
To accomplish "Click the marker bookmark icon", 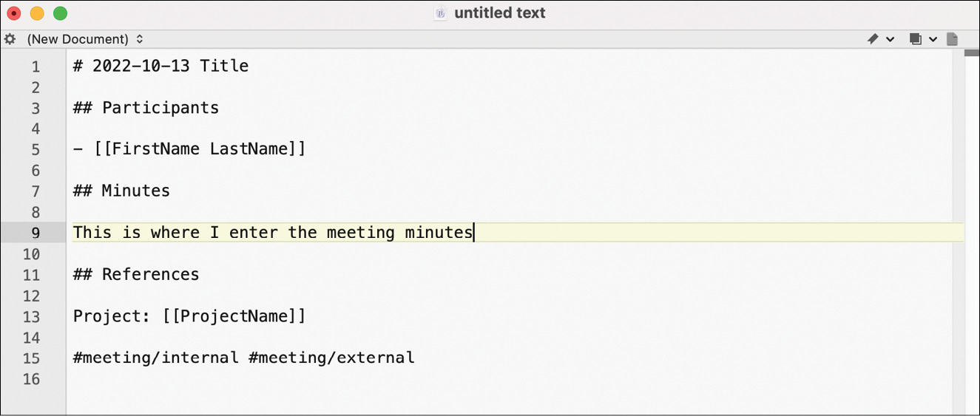I will point(873,39).
